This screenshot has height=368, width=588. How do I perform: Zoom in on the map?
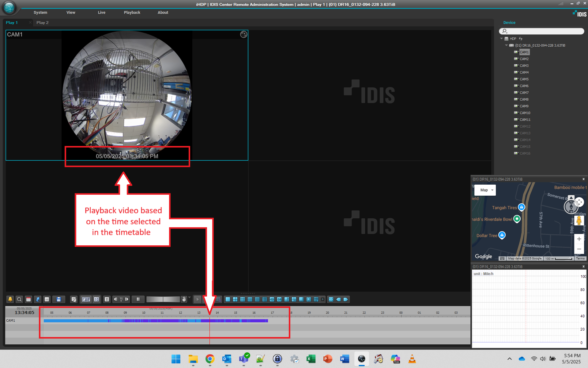[x=579, y=239]
